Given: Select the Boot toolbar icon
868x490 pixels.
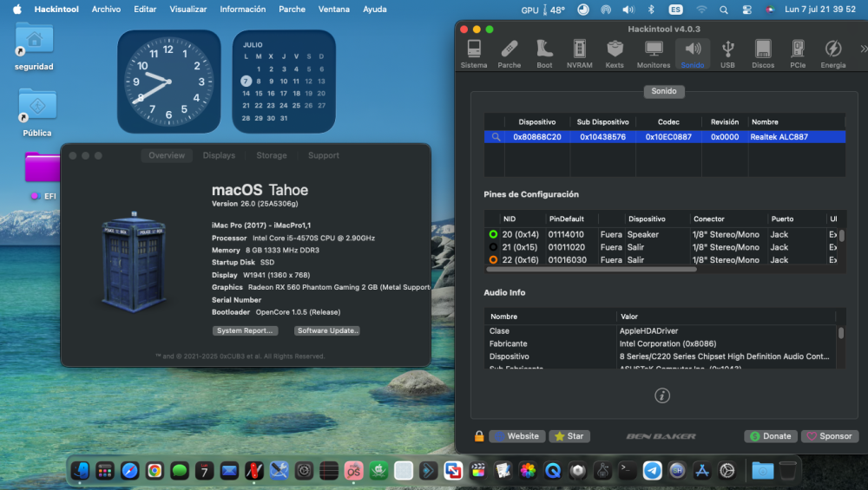Looking at the screenshot, I should click(x=544, y=54).
